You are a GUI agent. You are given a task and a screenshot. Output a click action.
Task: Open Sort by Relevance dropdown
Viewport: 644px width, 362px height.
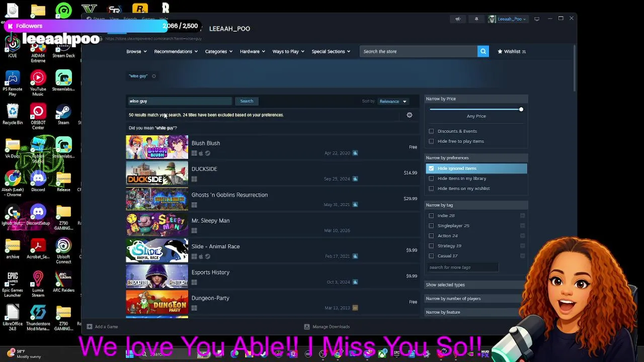pyautogui.click(x=393, y=102)
